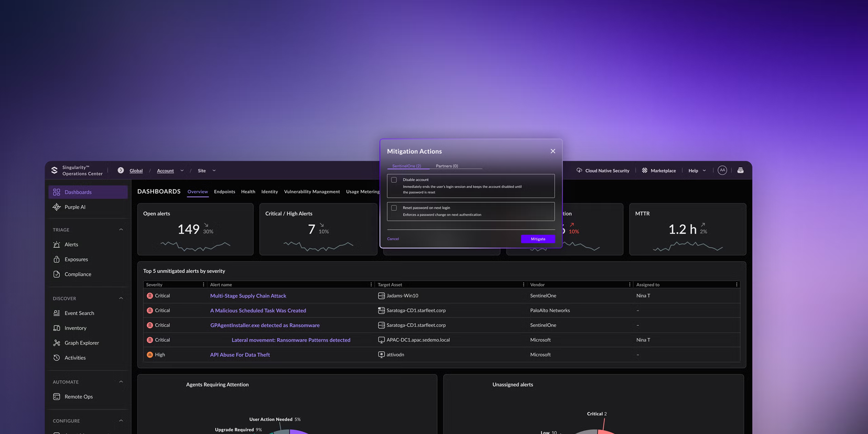Switch to the SentinelOne (2) tab
The height and width of the screenshot is (434, 868).
click(407, 166)
